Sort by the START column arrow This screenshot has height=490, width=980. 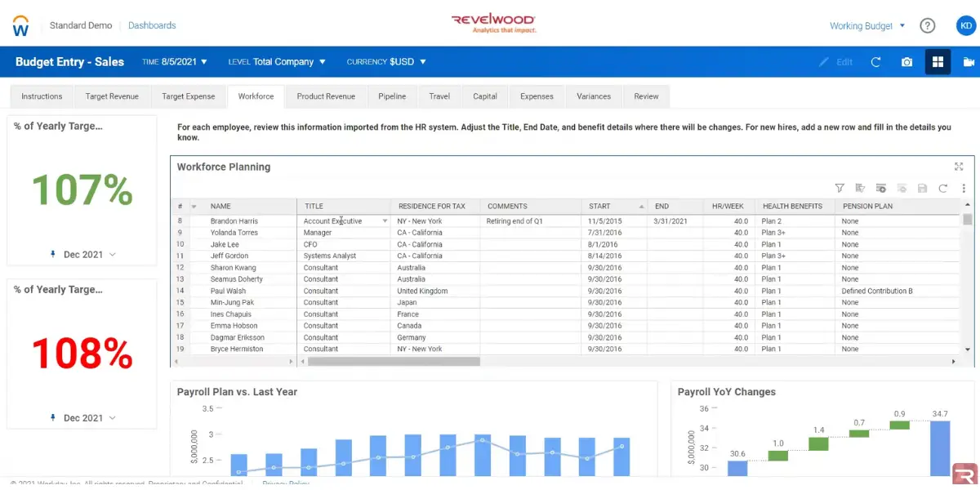point(641,207)
